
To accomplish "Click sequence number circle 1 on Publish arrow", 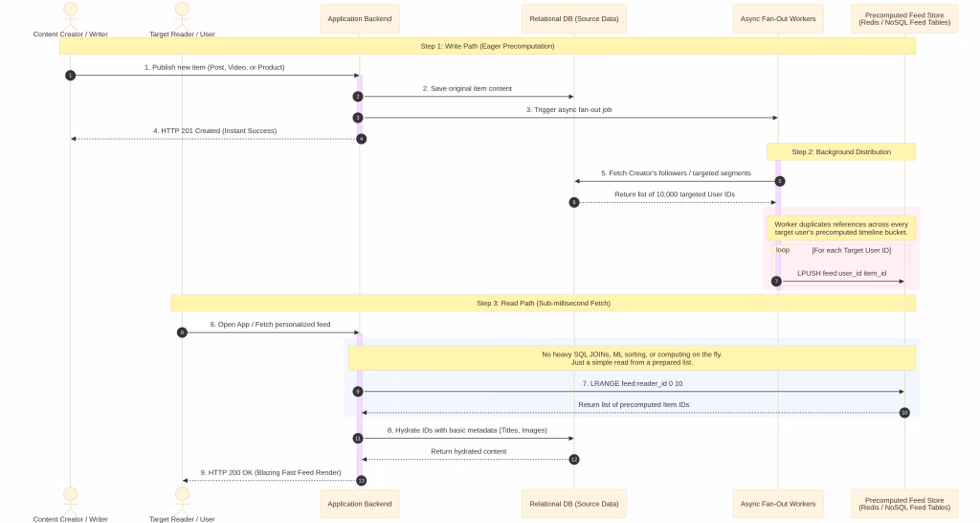I will coord(71,76).
